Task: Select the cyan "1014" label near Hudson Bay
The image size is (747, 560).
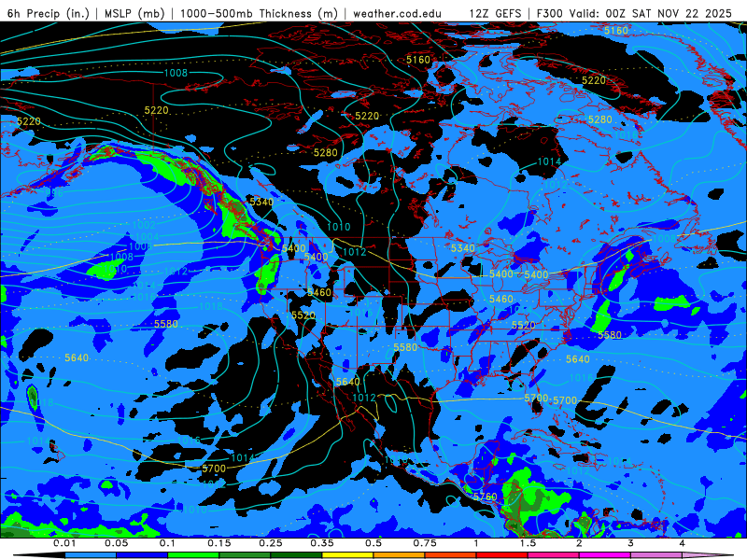Action: coord(549,161)
